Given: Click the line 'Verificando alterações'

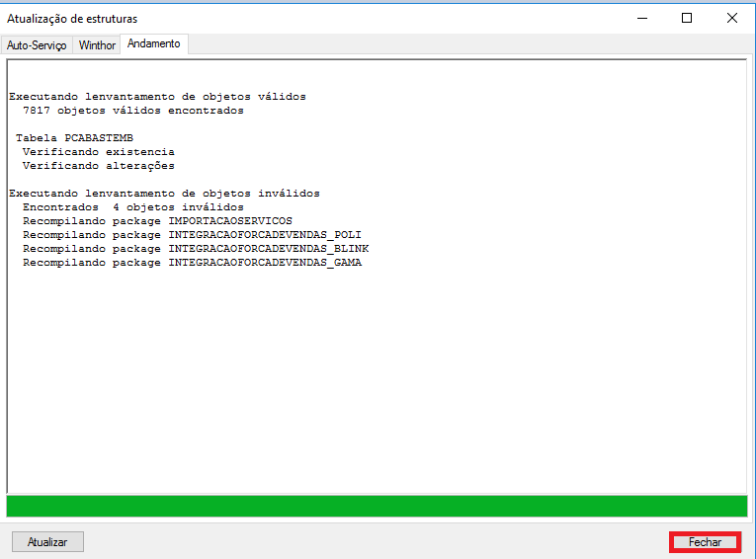Looking at the screenshot, I should tap(99, 166).
